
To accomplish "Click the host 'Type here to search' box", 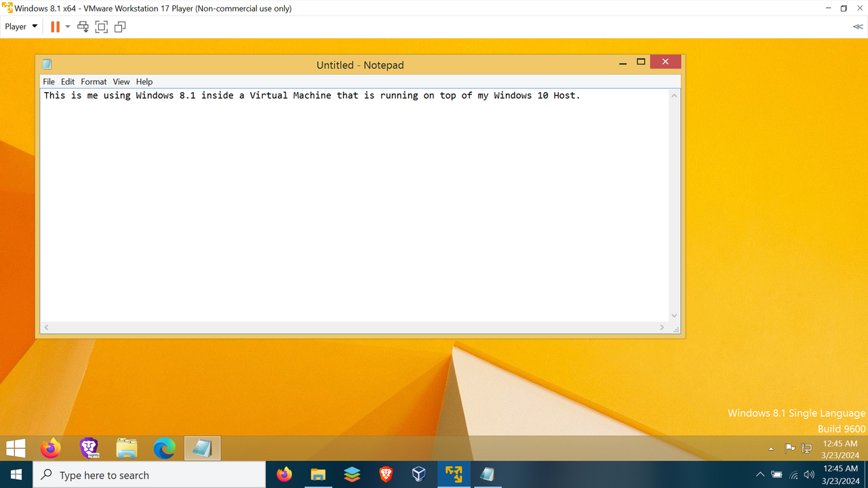I will tap(149, 475).
